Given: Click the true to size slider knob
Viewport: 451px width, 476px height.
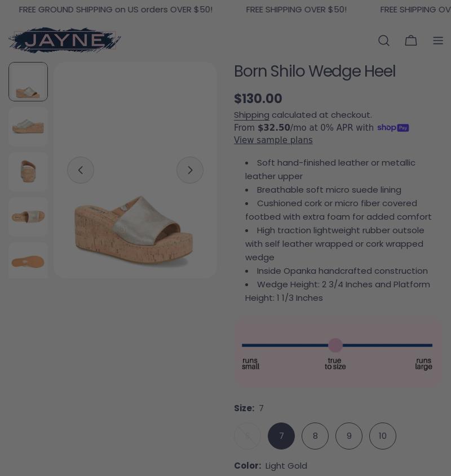Looking at the screenshot, I should (335, 345).
